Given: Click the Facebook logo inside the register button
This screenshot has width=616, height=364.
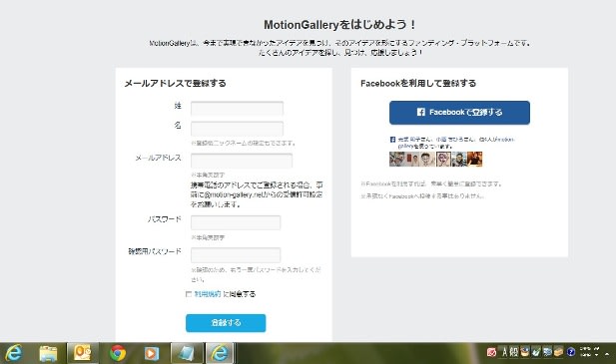Looking at the screenshot, I should 421,112.
